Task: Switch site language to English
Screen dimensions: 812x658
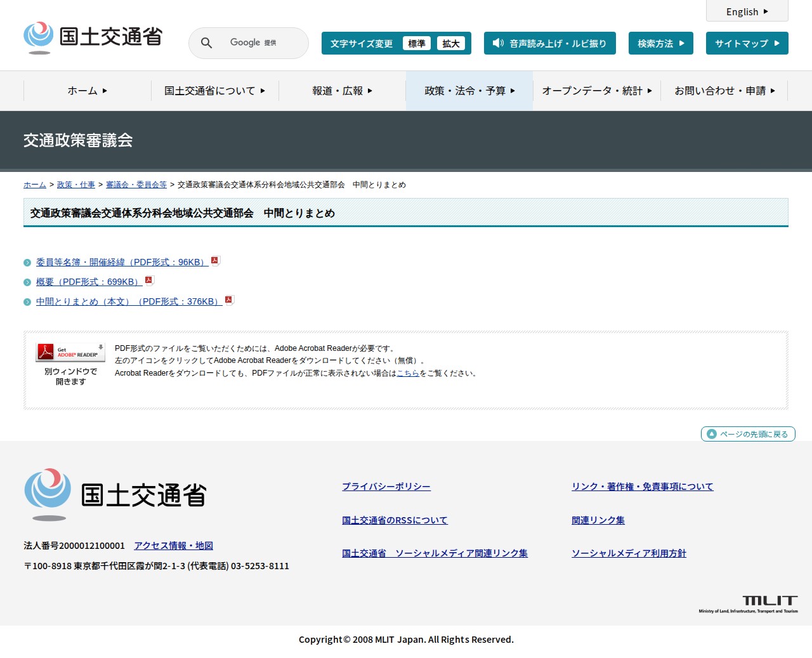Action: click(x=747, y=11)
